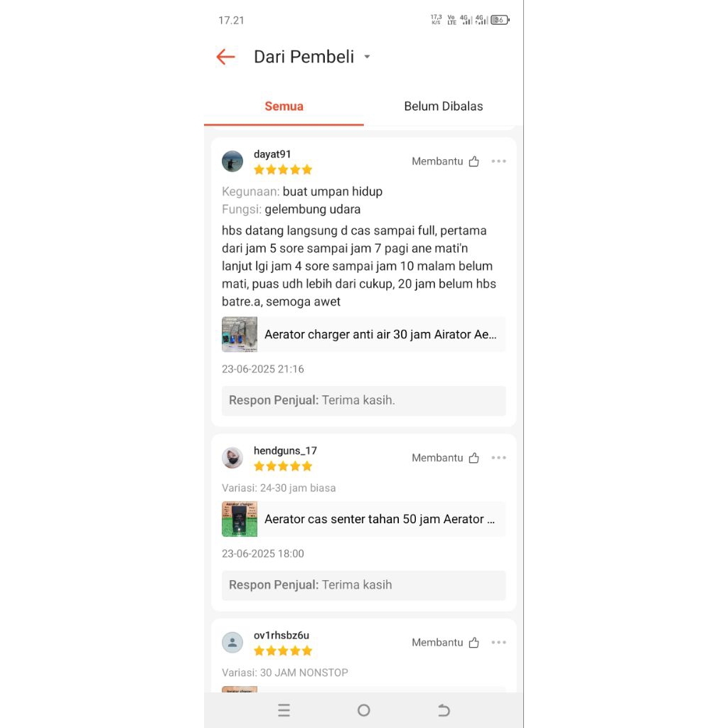Screen dimensions: 728x728
Task: Like ov1rhsbz6u's review with thumbs-up
Action: [473, 643]
